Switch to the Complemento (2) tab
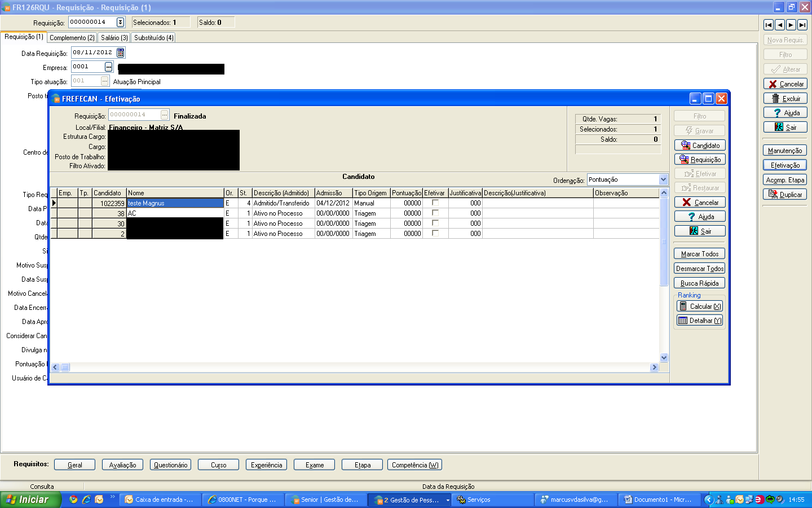Screen dimensions: 812x508 click(72, 38)
